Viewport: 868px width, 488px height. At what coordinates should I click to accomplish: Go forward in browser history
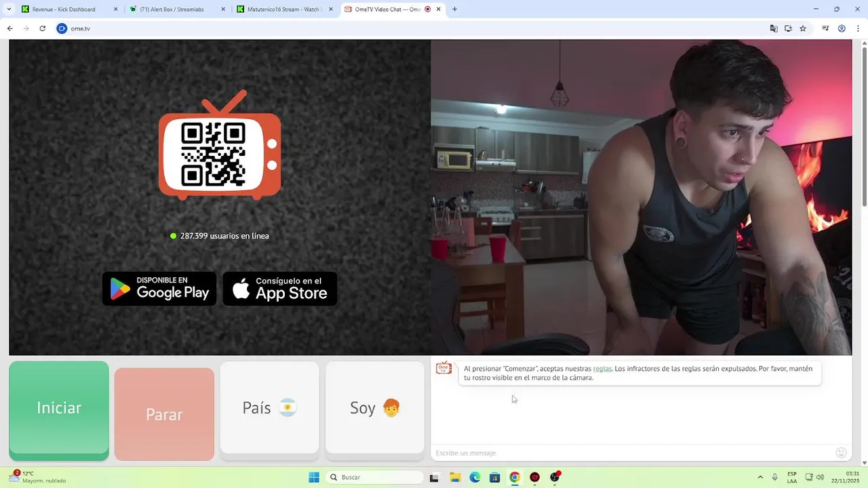tap(26, 28)
